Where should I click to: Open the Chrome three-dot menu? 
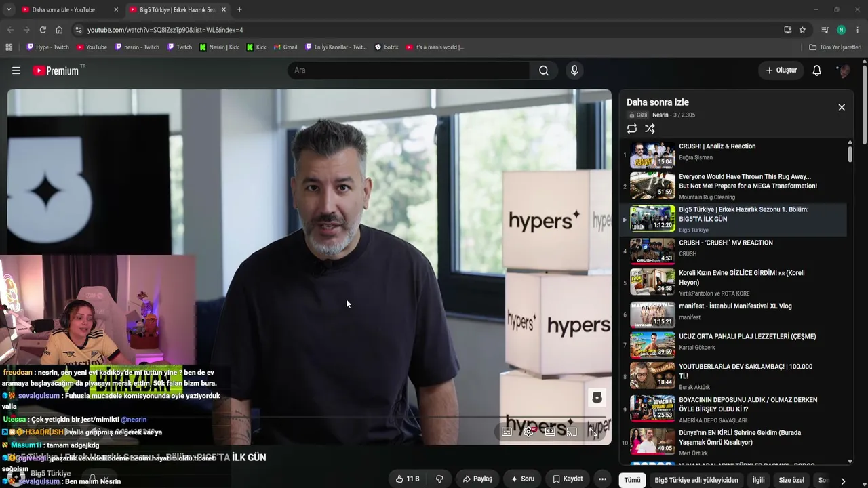click(858, 30)
